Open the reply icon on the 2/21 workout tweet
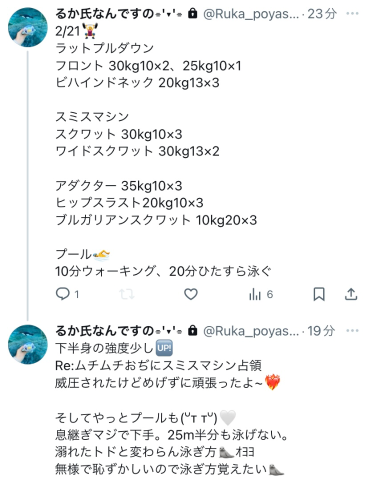 [x=62, y=294]
